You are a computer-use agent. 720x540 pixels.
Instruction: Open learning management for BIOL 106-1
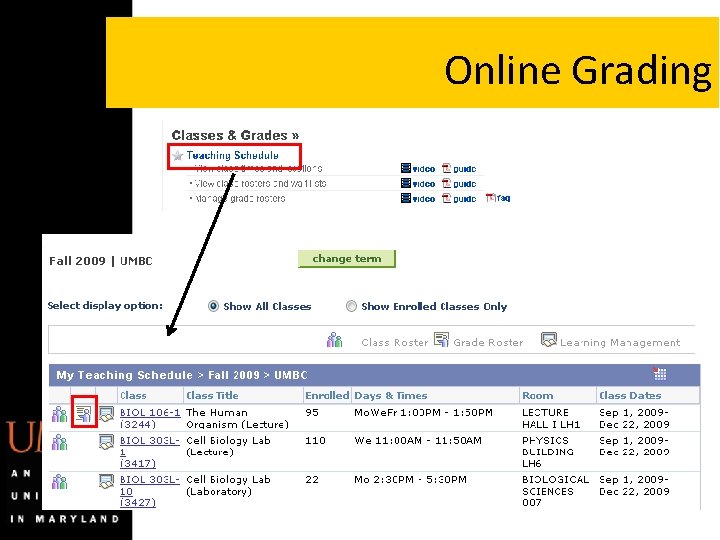click(106, 414)
